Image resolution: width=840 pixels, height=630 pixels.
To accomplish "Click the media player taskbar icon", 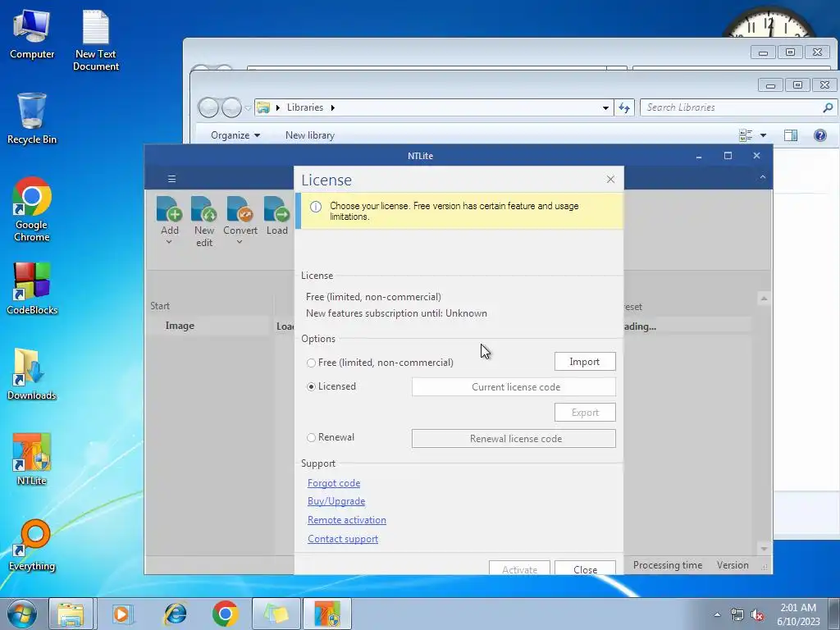I will [x=123, y=614].
